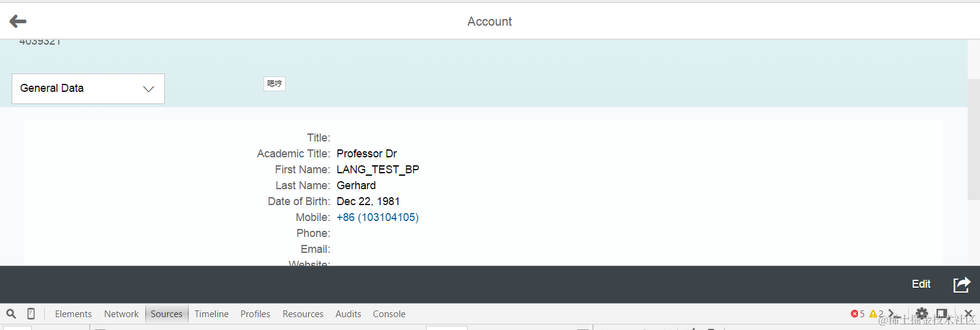
Task: Click the page vertical scrollbar thumb
Action: [x=973, y=139]
